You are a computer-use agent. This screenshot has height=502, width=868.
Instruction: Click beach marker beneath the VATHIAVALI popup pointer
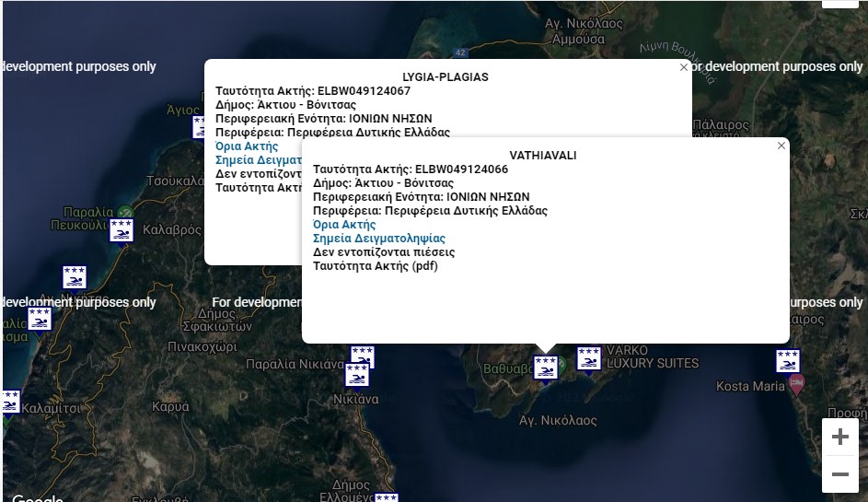click(x=546, y=368)
